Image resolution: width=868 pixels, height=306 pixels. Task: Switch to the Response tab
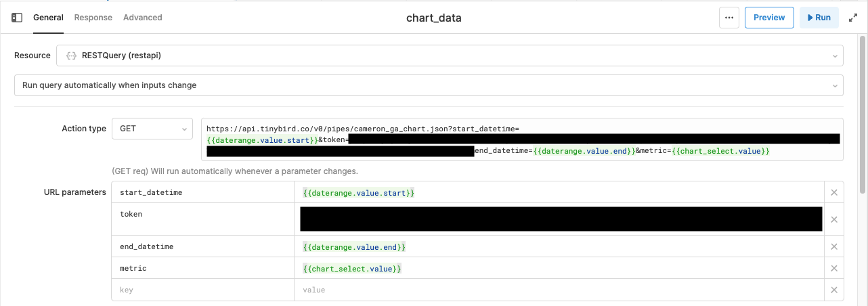click(93, 18)
